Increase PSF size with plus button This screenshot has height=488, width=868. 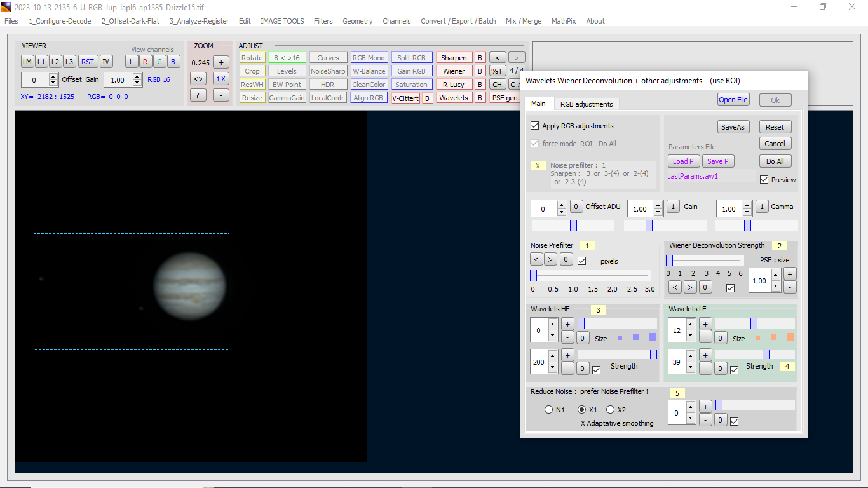click(789, 274)
